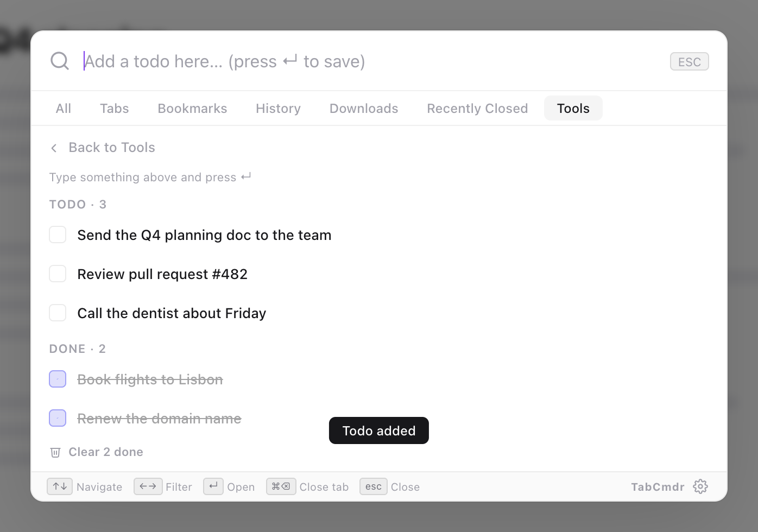Image resolution: width=758 pixels, height=532 pixels.
Task: Open the Bookmarks tab
Action: [192, 108]
